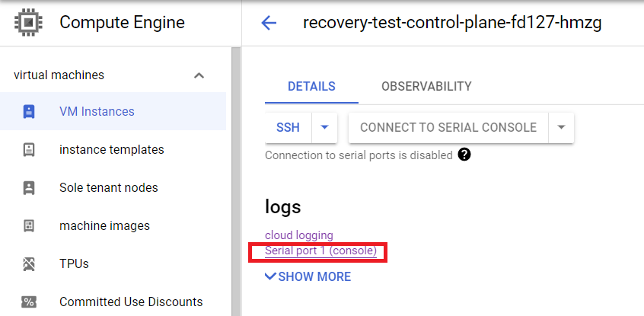Switch to the OBSERVABILITY tab
Image resolution: width=644 pixels, height=316 pixels.
click(x=426, y=86)
